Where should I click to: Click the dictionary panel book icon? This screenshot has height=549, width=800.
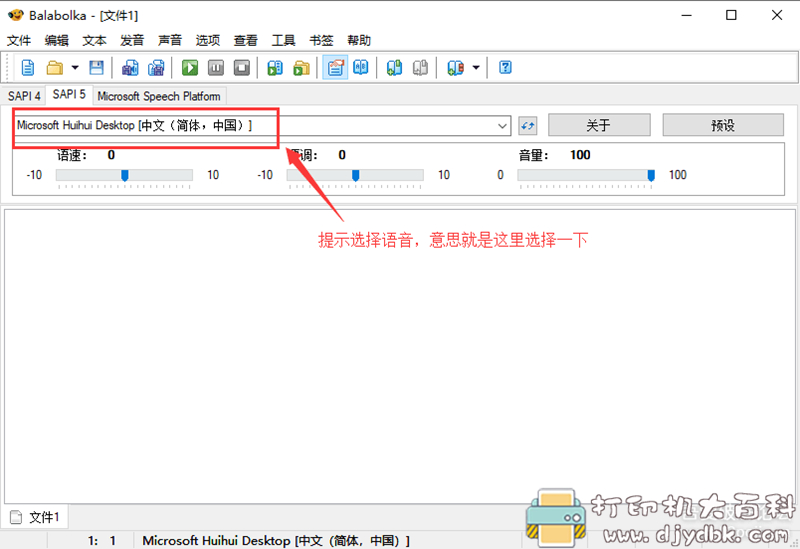click(361, 67)
